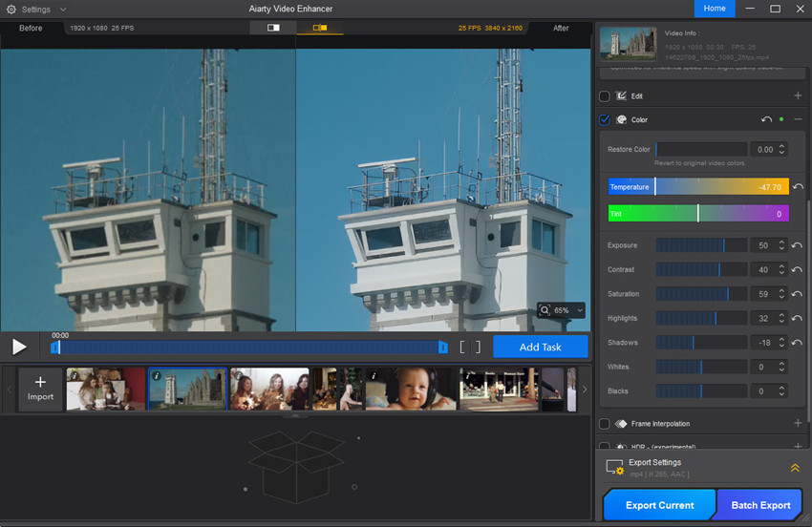Expand the Export Settings panel
Screen dimensions: 812x527
(x=795, y=468)
